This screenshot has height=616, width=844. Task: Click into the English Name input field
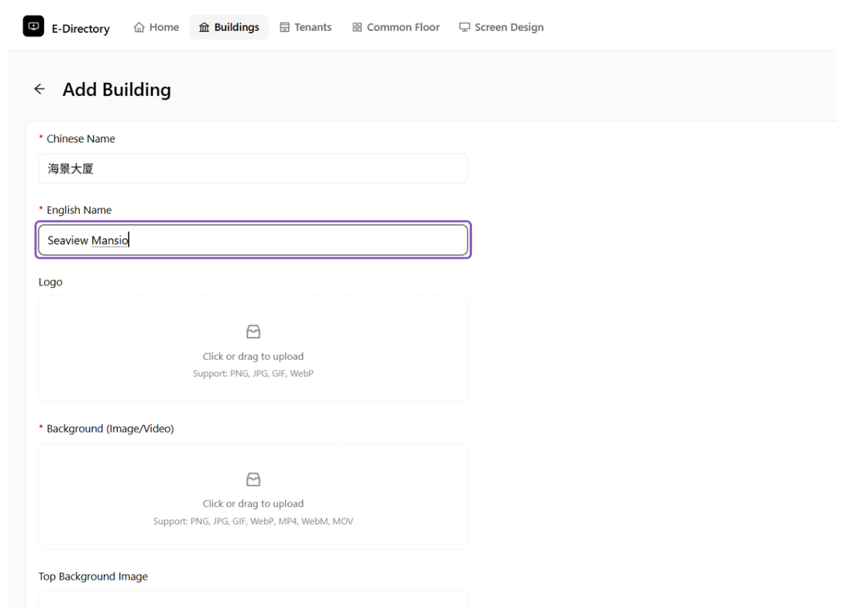click(x=253, y=240)
